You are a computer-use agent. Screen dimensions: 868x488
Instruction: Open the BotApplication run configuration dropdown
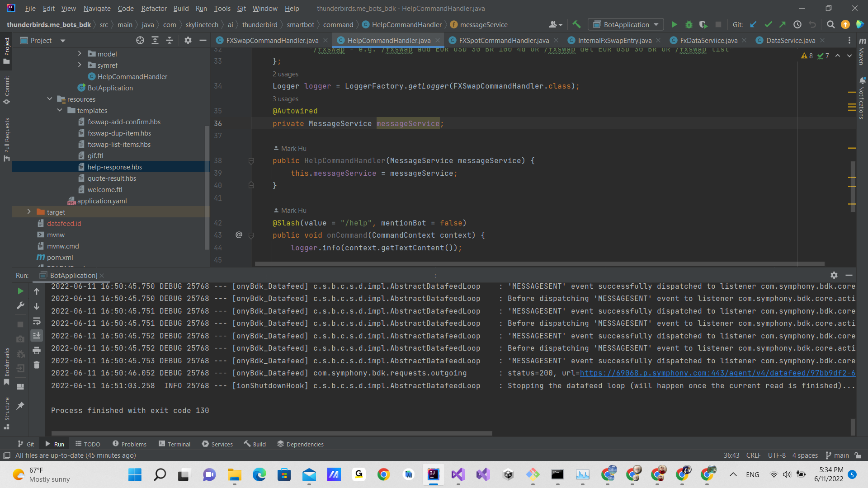tap(626, 25)
